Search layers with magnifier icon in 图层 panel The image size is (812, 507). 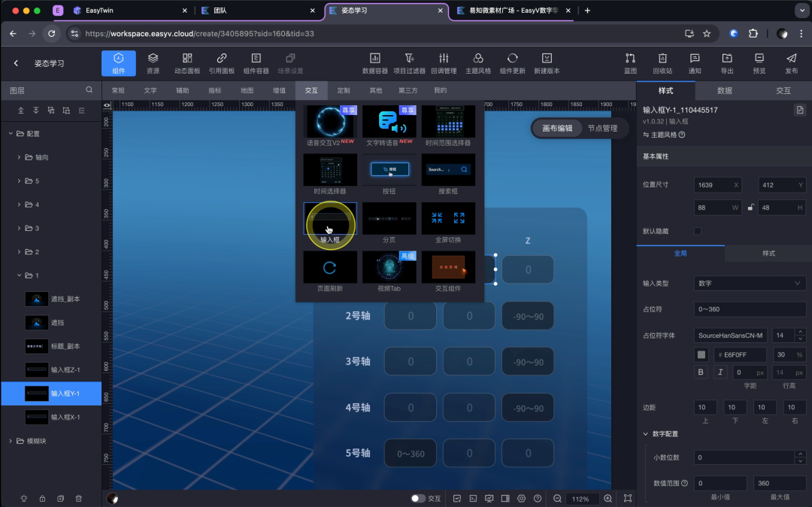pos(89,90)
